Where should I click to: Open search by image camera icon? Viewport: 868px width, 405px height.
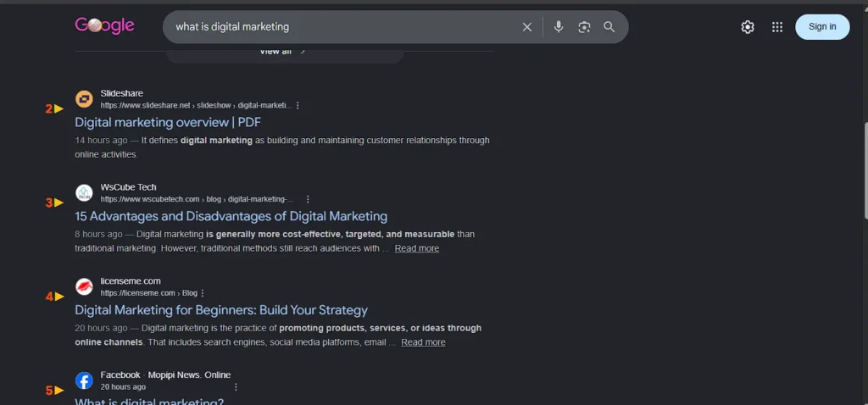coord(584,27)
